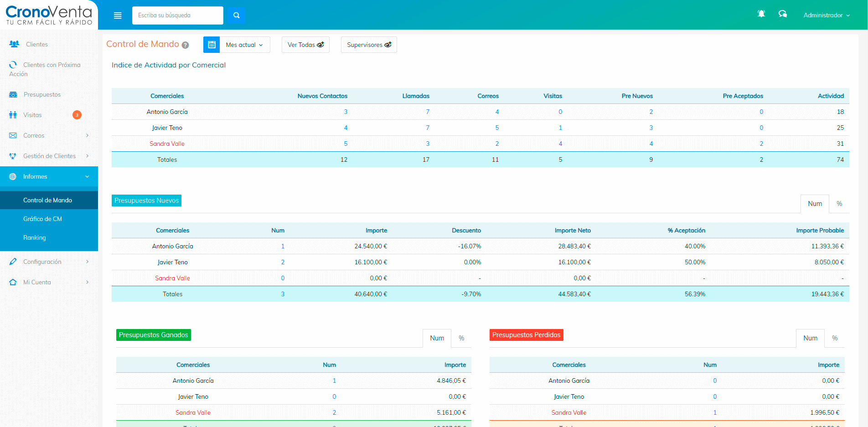Click the red Presupuestos Perdidos label

pyautogui.click(x=527, y=335)
